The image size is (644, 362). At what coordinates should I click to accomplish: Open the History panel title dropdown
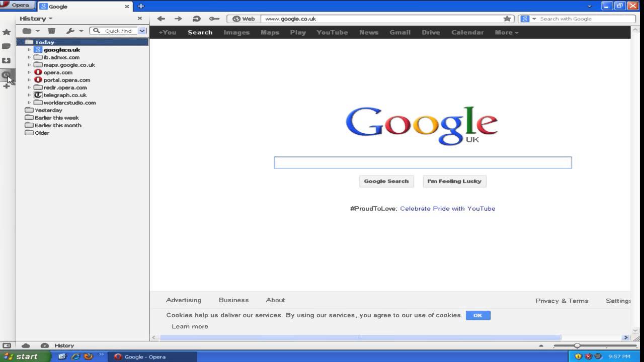[x=36, y=19]
